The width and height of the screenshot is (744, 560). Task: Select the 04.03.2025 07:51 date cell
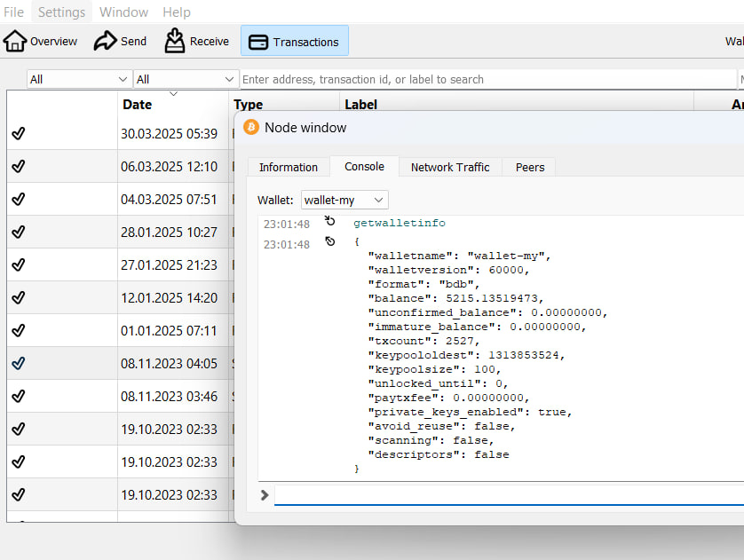click(173, 199)
